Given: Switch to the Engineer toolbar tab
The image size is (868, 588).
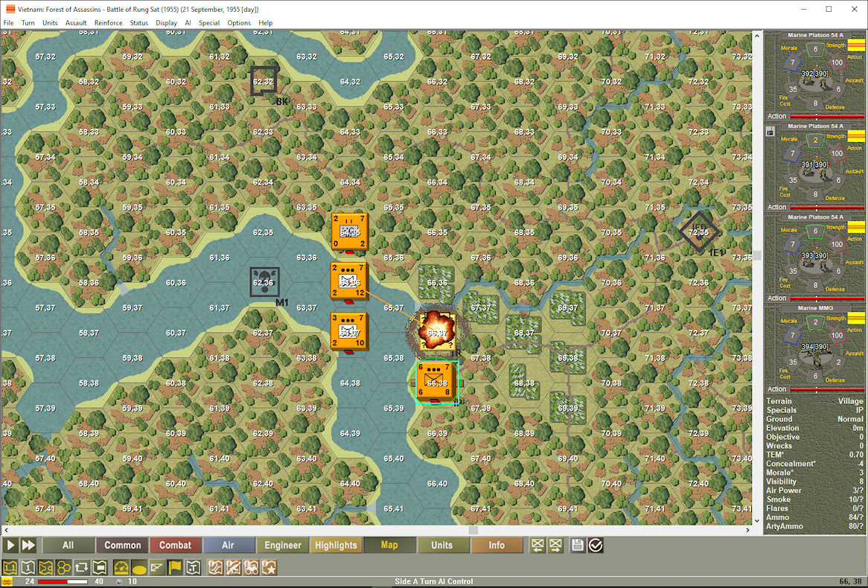Looking at the screenshot, I should click(x=282, y=546).
